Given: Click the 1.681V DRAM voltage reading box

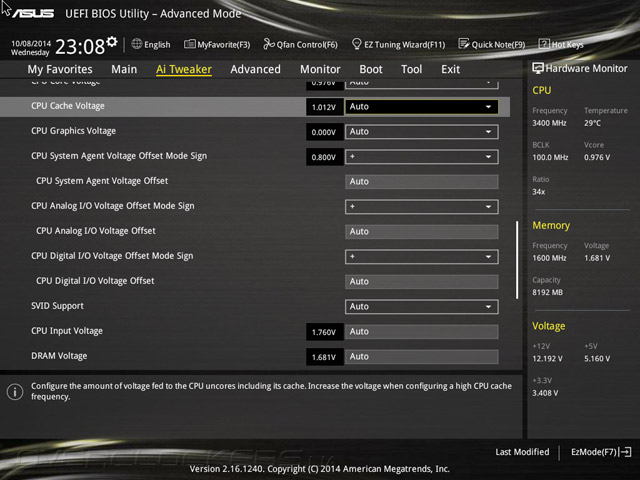Looking at the screenshot, I should point(324,357).
